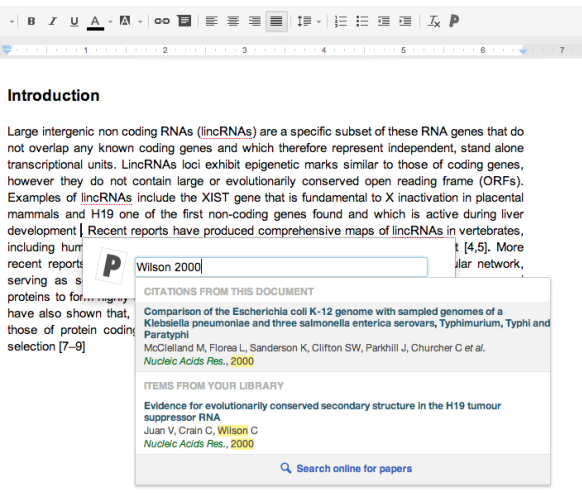Create a bulleted list
582x493 pixels.
click(362, 21)
